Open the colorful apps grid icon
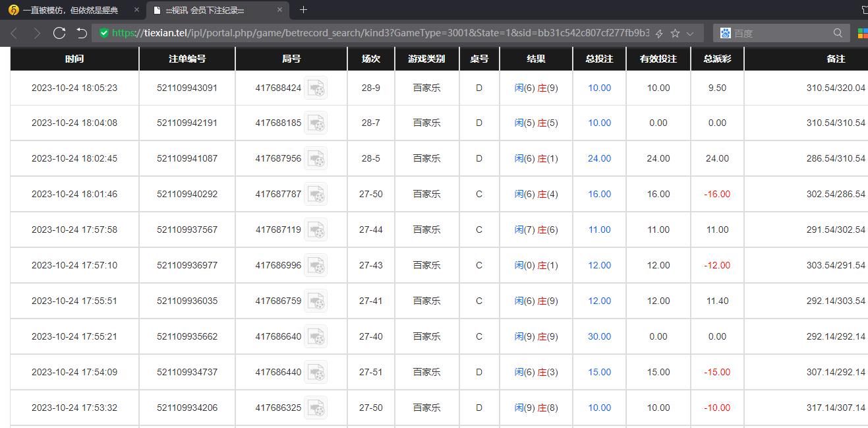Viewport: 868px width, 428px height. pyautogui.click(x=862, y=33)
